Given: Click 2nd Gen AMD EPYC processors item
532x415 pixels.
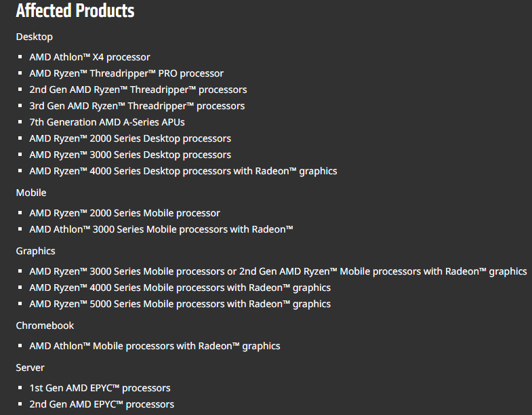Looking at the screenshot, I should 101,404.
